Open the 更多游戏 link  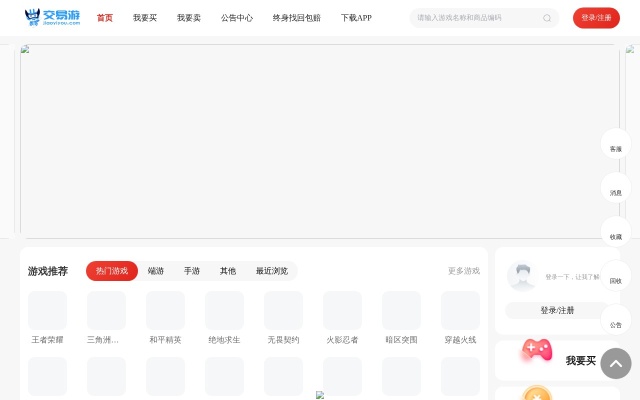point(463,271)
